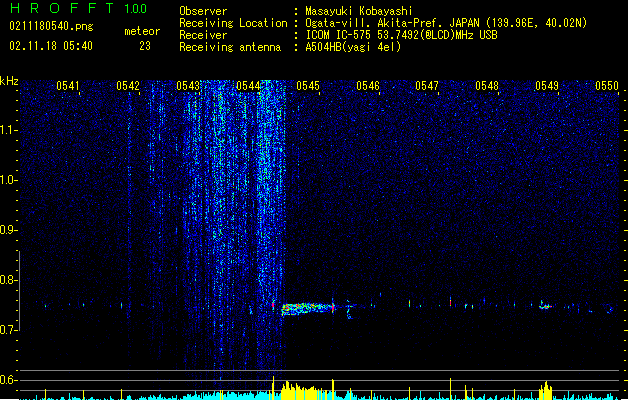Click the 0544 time marker

click(248, 85)
